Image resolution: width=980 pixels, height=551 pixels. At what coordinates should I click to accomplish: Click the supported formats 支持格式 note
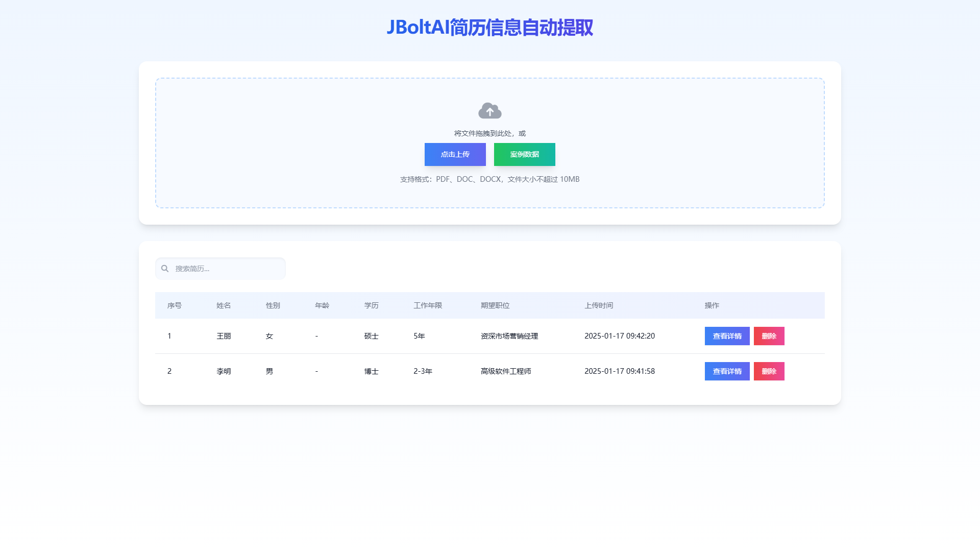pyautogui.click(x=489, y=179)
